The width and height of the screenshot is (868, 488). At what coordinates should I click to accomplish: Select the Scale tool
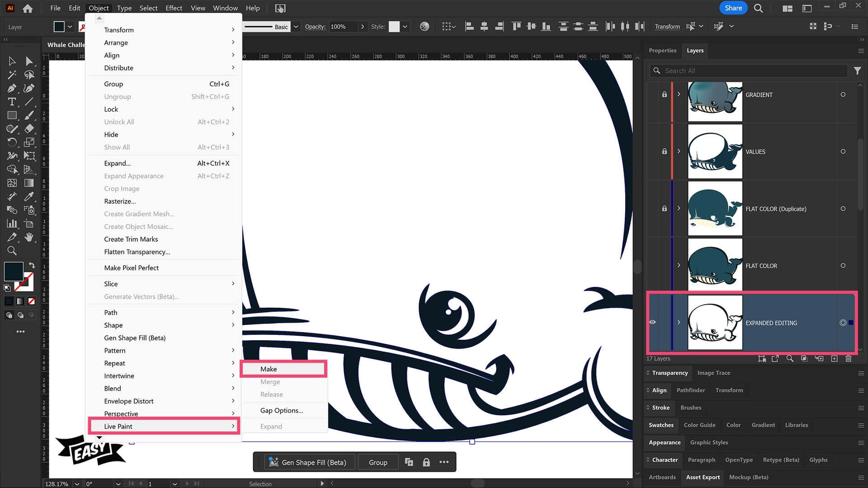point(29,142)
